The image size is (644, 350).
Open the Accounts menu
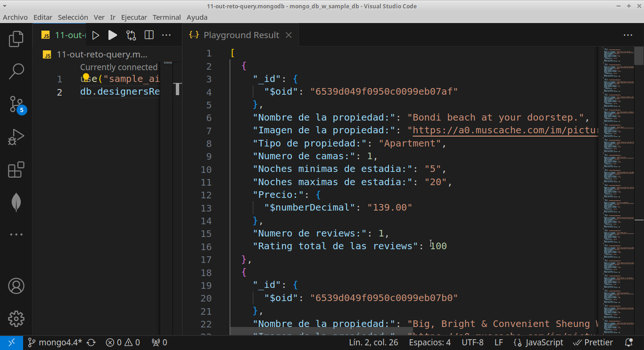(16, 286)
